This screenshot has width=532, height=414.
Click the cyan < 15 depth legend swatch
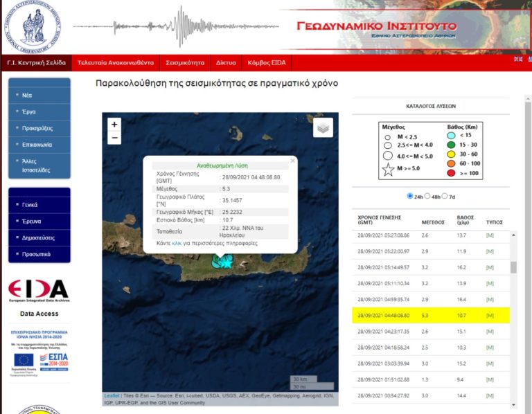pos(451,136)
